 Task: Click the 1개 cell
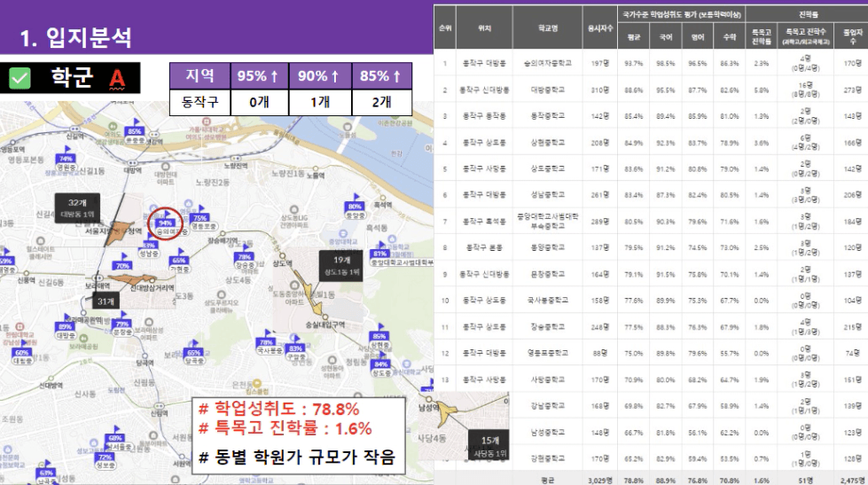319,103
